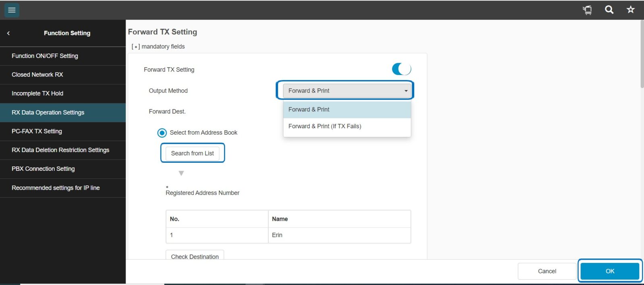The image size is (644, 285).
Task: Click the vertical page scrollbar
Action: (642, 54)
